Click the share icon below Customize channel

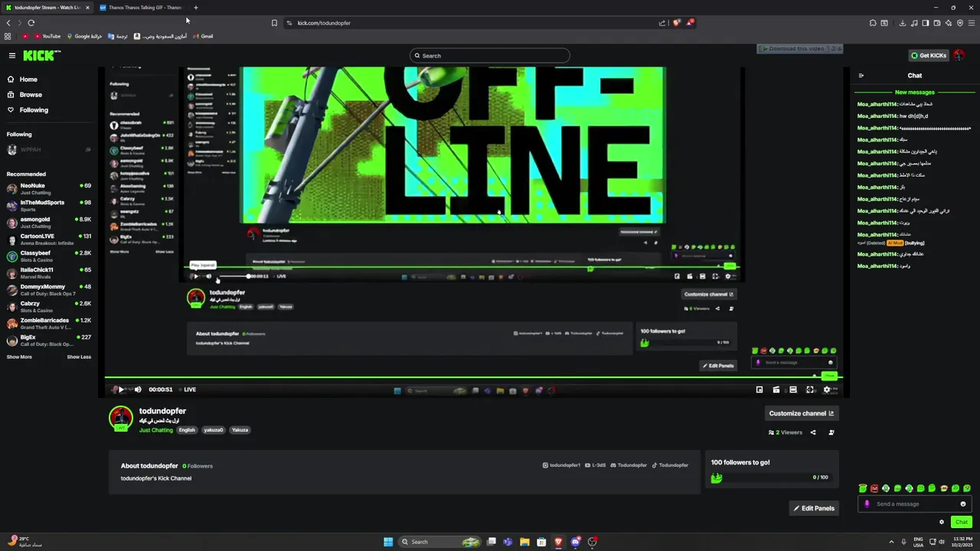[813, 432]
